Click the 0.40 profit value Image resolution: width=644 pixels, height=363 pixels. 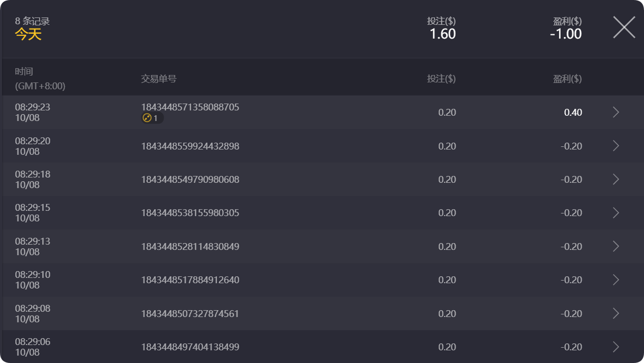coord(573,113)
